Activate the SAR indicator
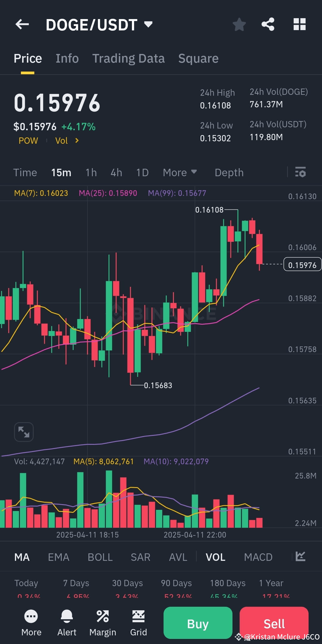Viewport: 322px width, 644px height. [140, 557]
